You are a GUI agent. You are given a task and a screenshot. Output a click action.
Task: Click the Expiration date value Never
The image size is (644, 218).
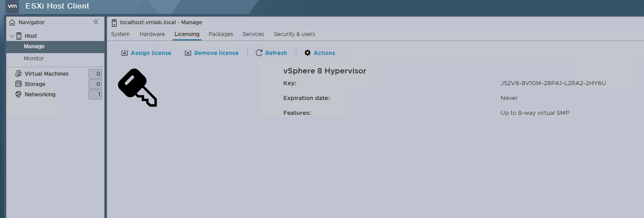[509, 98]
